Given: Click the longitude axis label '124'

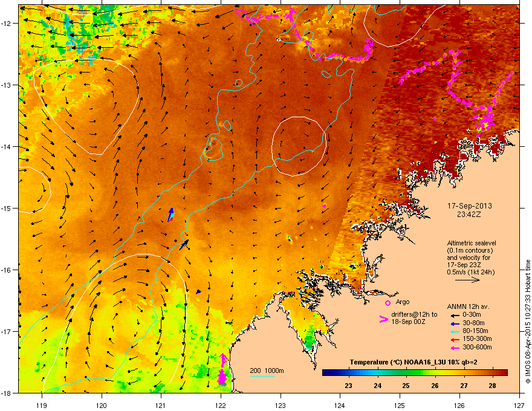Looking at the screenshot, I should (340, 406).
